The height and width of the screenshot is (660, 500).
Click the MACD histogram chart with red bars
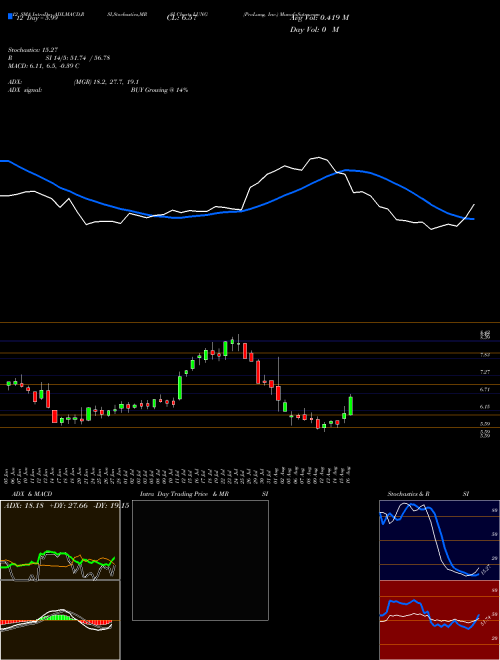click(x=60, y=620)
